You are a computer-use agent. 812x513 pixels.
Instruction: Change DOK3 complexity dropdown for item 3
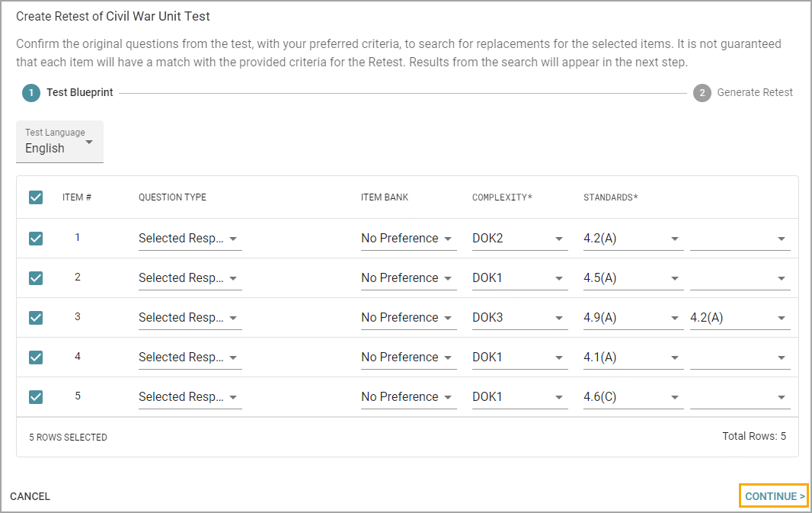click(520, 318)
